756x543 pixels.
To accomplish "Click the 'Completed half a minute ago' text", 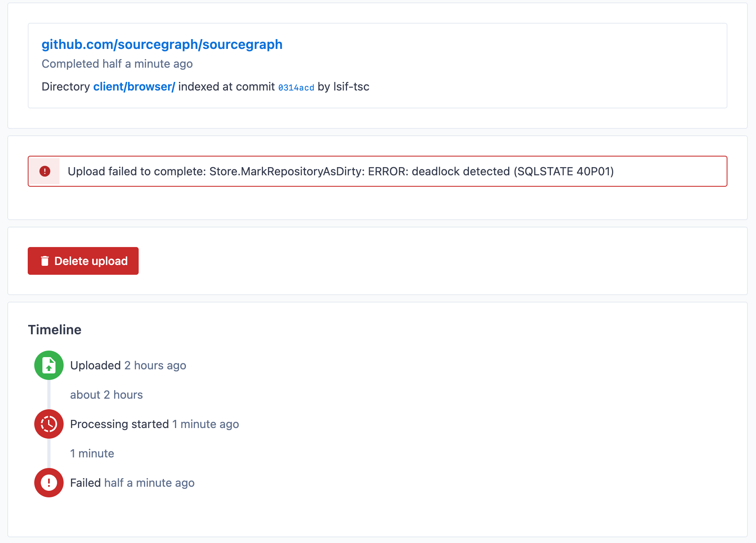I will click(117, 64).
